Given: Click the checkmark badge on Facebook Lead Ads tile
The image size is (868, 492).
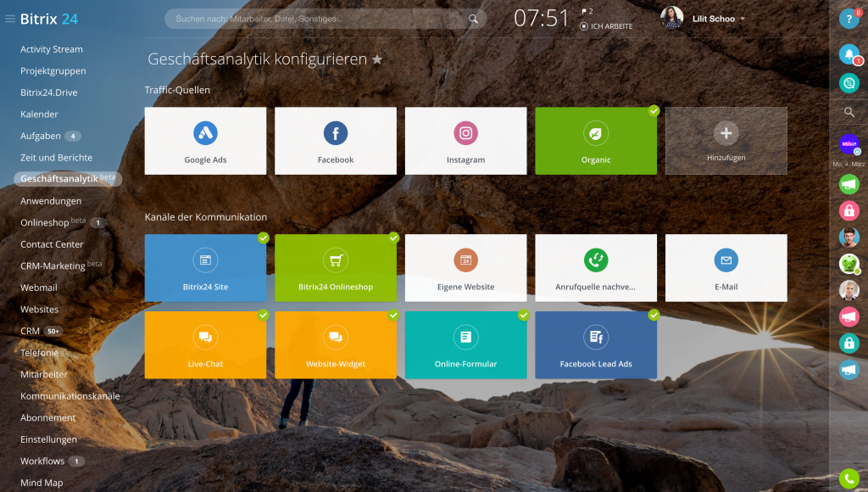Looking at the screenshot, I should coord(654,315).
